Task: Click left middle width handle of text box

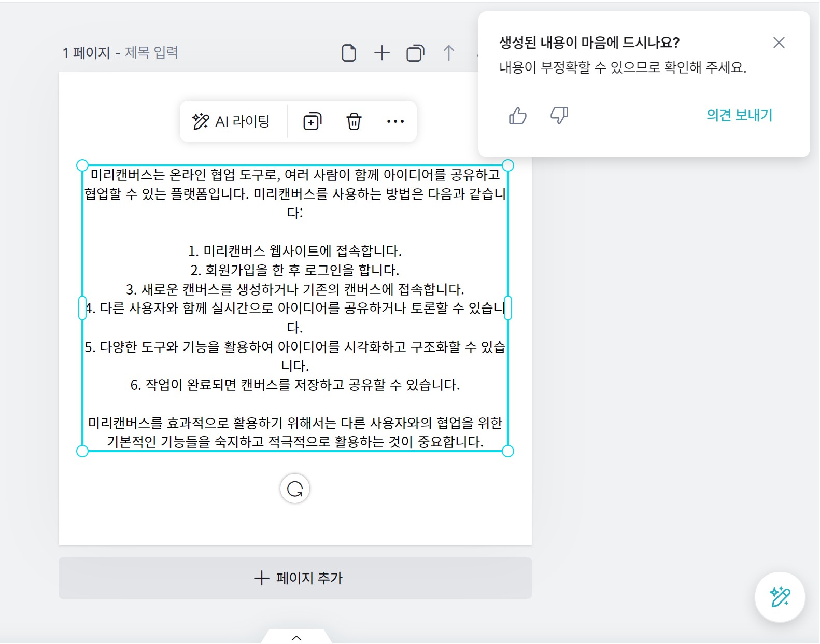Action: [x=82, y=308]
